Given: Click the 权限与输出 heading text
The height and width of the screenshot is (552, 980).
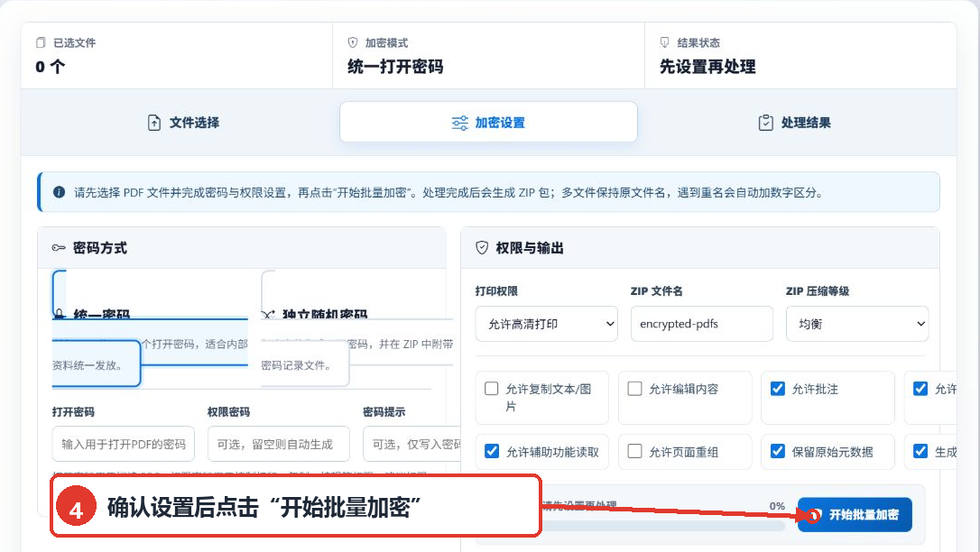Looking at the screenshot, I should (530, 248).
